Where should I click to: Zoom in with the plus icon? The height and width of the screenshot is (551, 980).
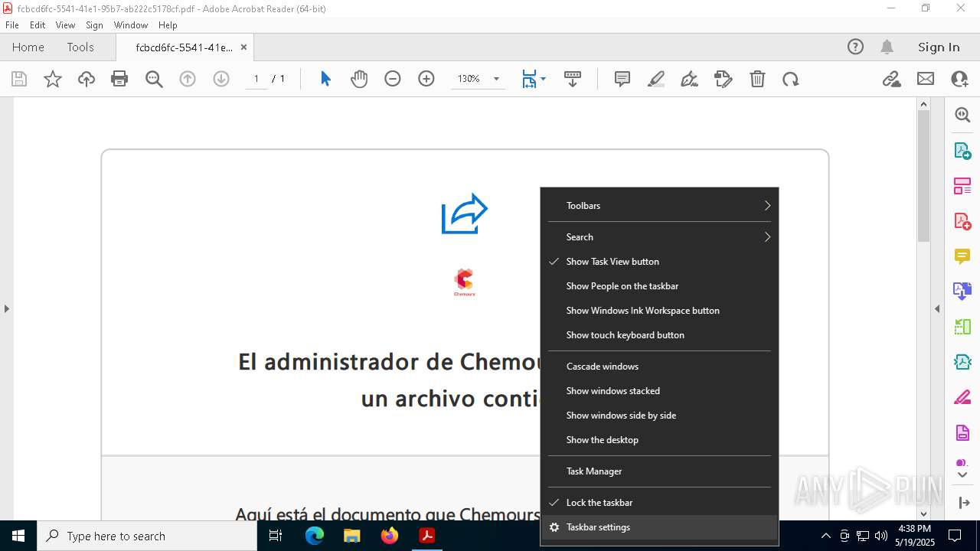pos(426,79)
